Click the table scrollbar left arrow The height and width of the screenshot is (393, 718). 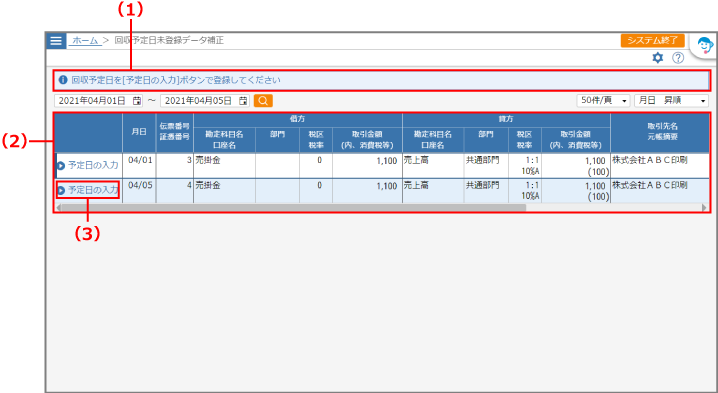click(x=58, y=207)
